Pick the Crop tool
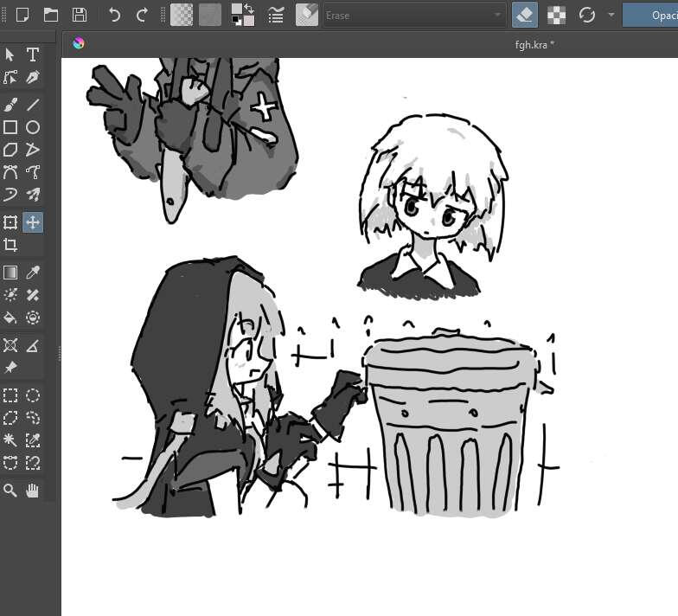This screenshot has width=678, height=616. [10, 245]
